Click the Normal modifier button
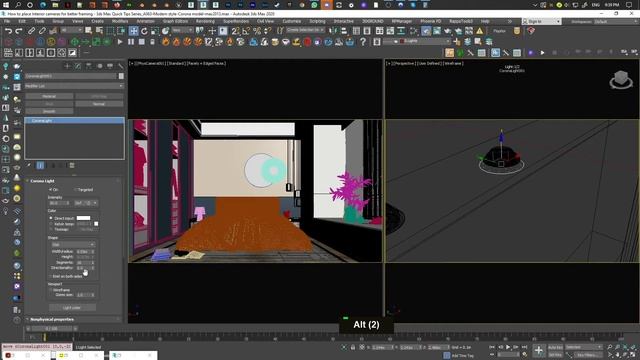Screen dimensions: 640x360 [x=99, y=104]
